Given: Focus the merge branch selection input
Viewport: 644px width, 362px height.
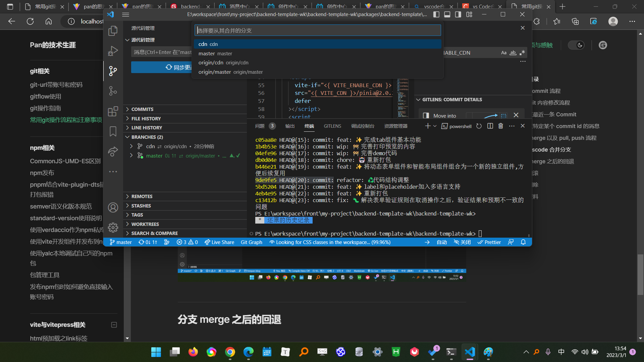Looking at the screenshot, I should (x=317, y=31).
